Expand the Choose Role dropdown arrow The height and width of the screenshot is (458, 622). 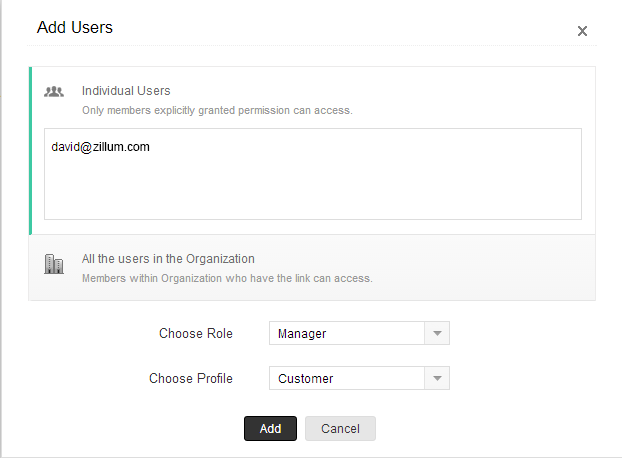[x=437, y=333]
